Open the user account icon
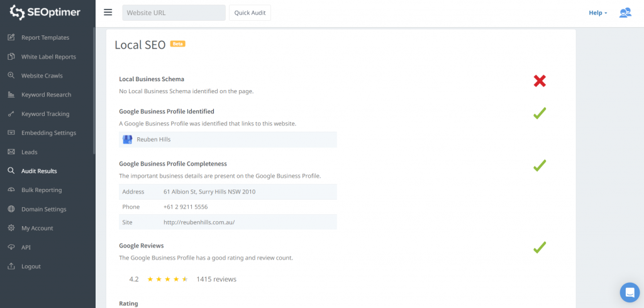The height and width of the screenshot is (308, 644). pos(625,13)
